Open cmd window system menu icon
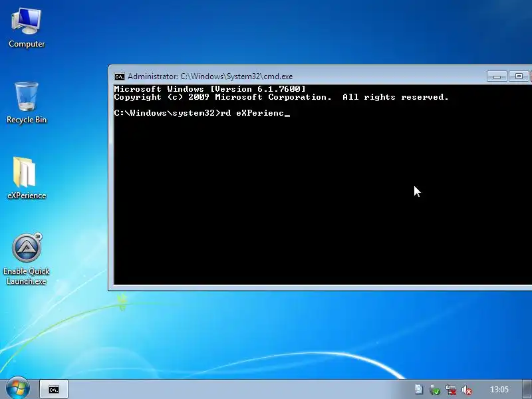Viewport: 532px width, 399px height. click(x=120, y=76)
